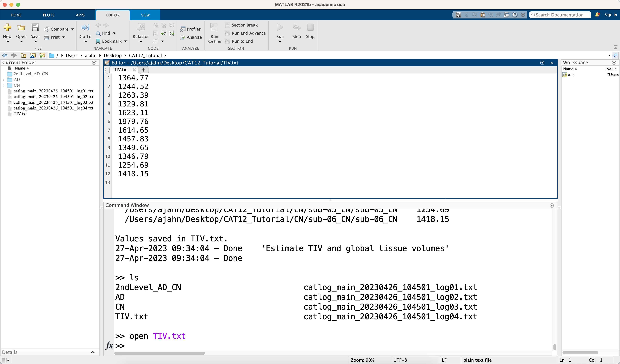Open the address bar history dropdown

[x=609, y=56]
